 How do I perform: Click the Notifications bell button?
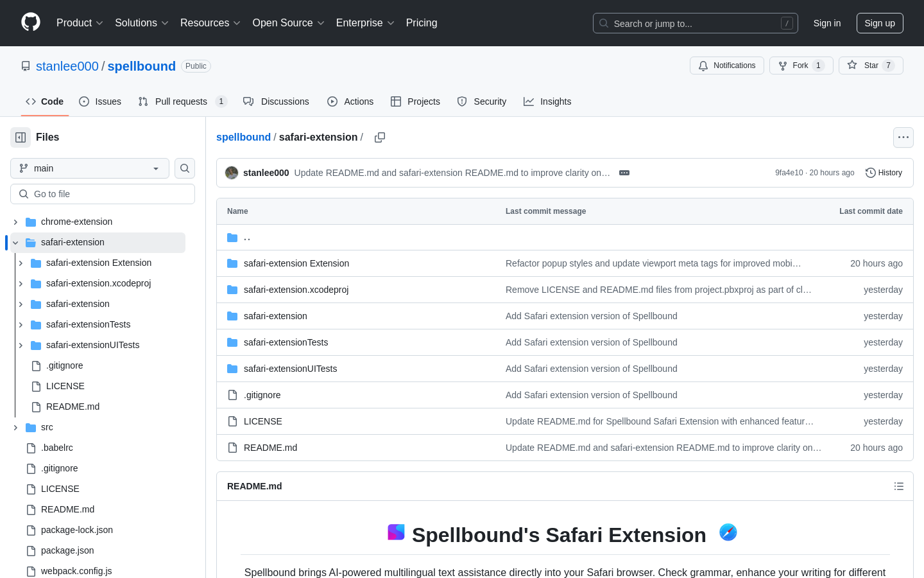(x=727, y=66)
